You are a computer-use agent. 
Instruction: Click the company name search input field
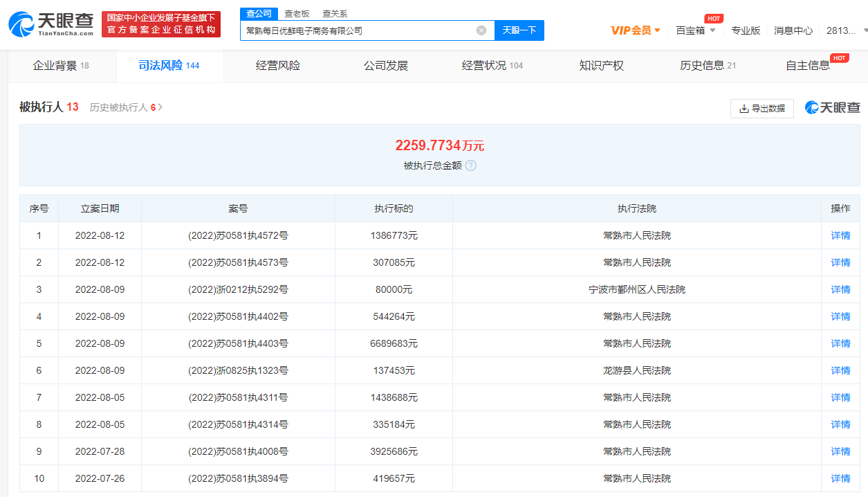click(356, 30)
